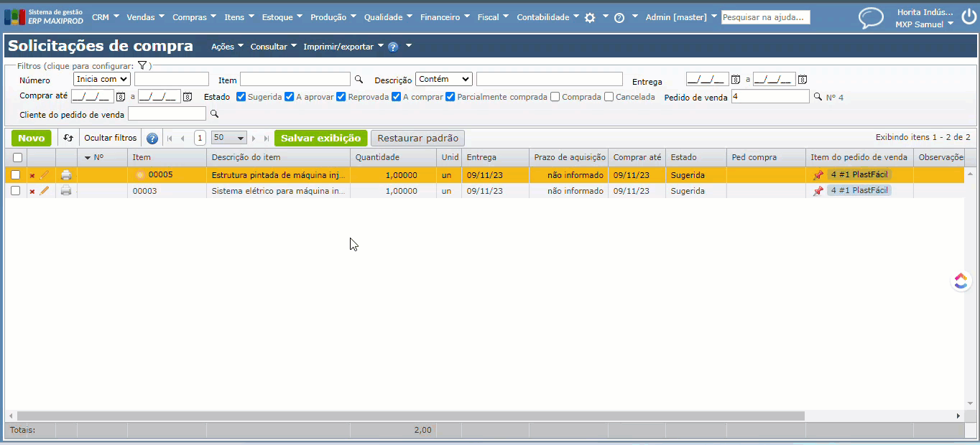Open the chat speech bubble icon
Screen dimensions: 980x445
872,17
